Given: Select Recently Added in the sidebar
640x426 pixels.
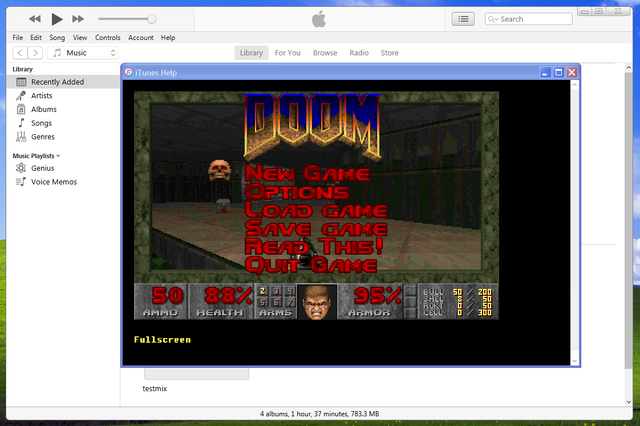Looking at the screenshot, I should [x=63, y=82].
